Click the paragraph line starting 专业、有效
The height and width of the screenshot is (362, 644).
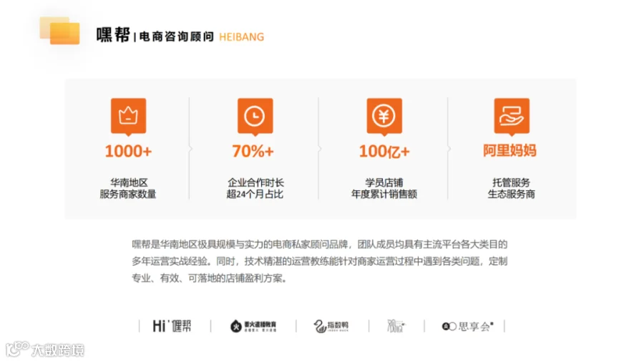point(210,278)
